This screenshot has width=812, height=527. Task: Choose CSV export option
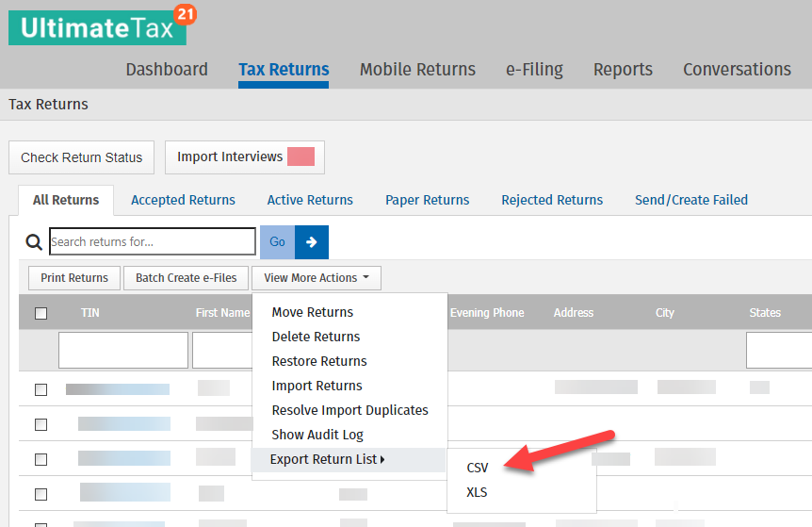pyautogui.click(x=477, y=468)
